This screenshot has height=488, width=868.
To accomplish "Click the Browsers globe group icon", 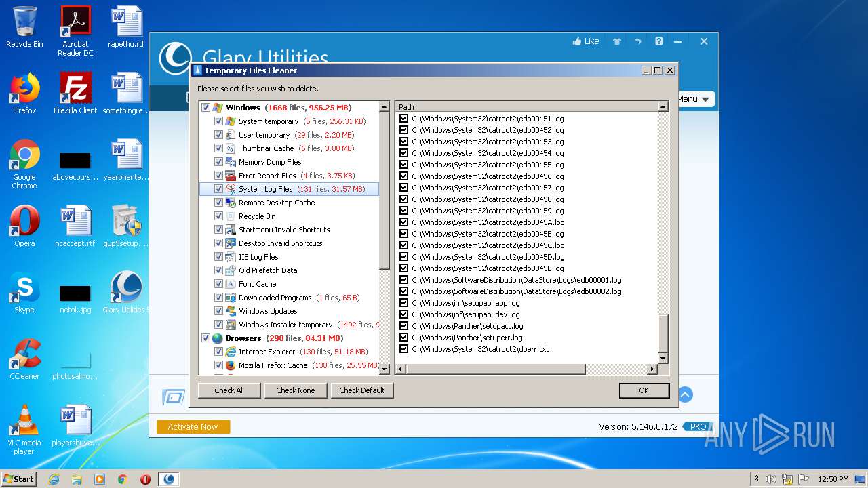I will click(x=218, y=338).
